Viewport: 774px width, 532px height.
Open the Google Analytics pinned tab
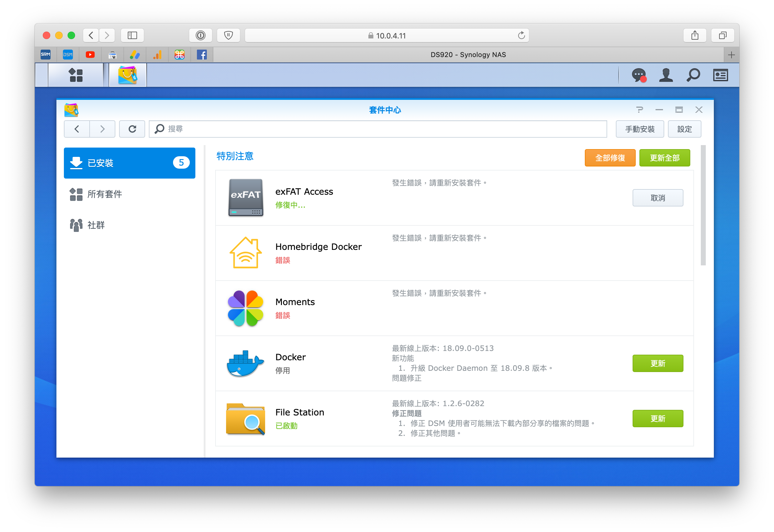[157, 54]
